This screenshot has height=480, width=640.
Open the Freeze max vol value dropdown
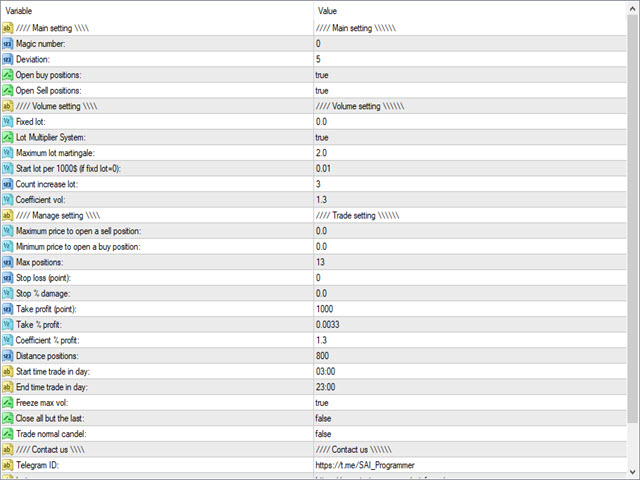pos(470,403)
